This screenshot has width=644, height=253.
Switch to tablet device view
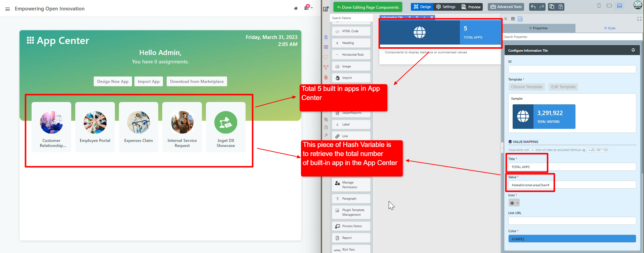(x=609, y=6)
